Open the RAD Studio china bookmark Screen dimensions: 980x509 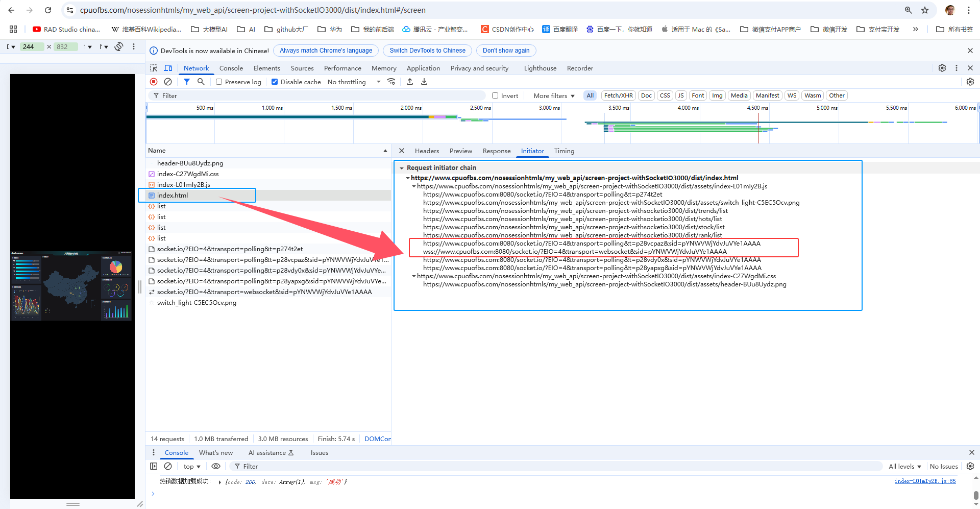66,29
